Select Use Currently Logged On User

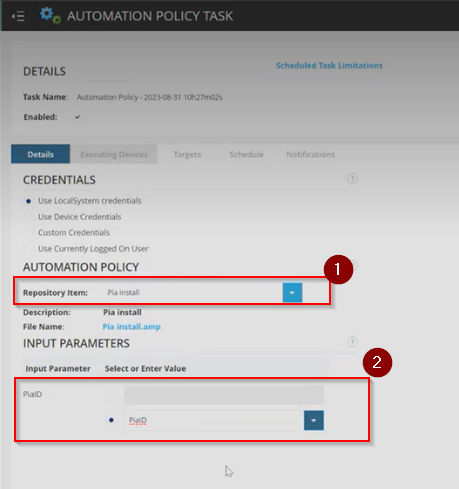[x=29, y=249]
